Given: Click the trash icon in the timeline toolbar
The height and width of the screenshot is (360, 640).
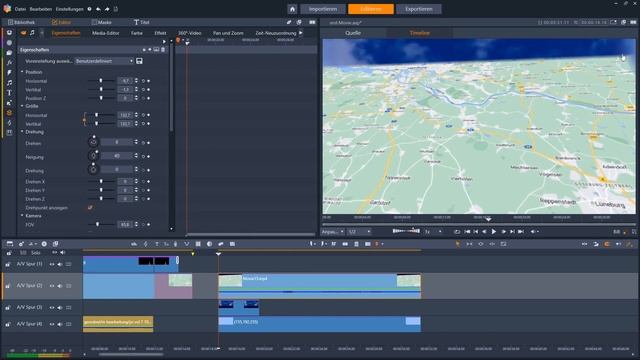Looking at the screenshot, I should 356,244.
